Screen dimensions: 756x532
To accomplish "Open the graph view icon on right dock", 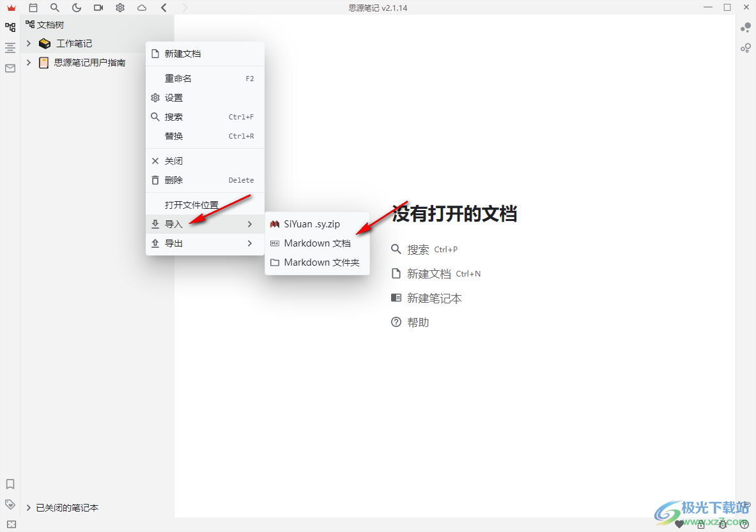I will (x=746, y=28).
